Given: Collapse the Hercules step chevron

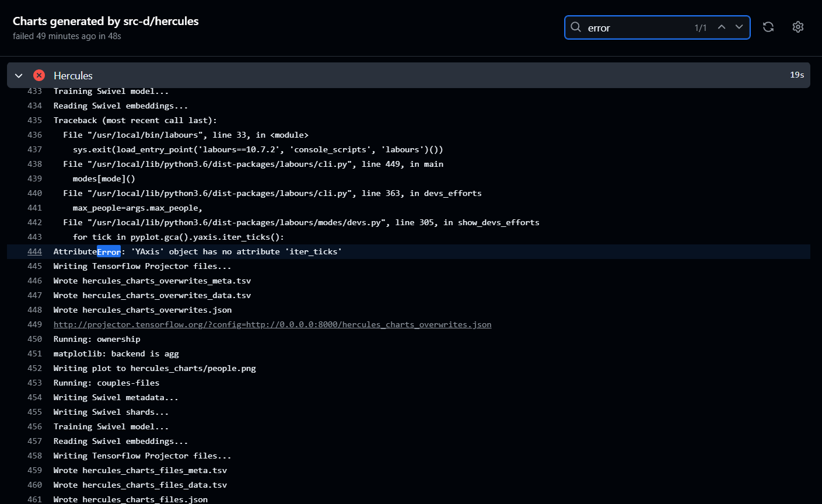Looking at the screenshot, I should 19,76.
